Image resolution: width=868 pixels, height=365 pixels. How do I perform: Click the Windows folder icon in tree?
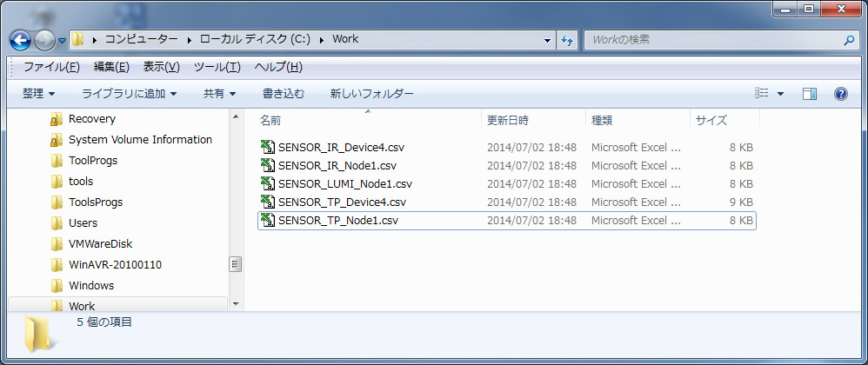pyautogui.click(x=57, y=285)
